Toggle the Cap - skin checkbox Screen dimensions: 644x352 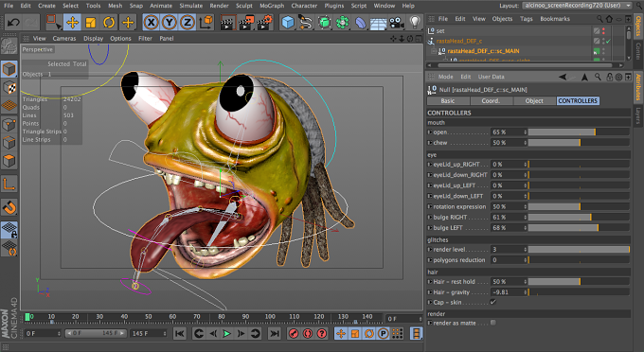click(492, 303)
